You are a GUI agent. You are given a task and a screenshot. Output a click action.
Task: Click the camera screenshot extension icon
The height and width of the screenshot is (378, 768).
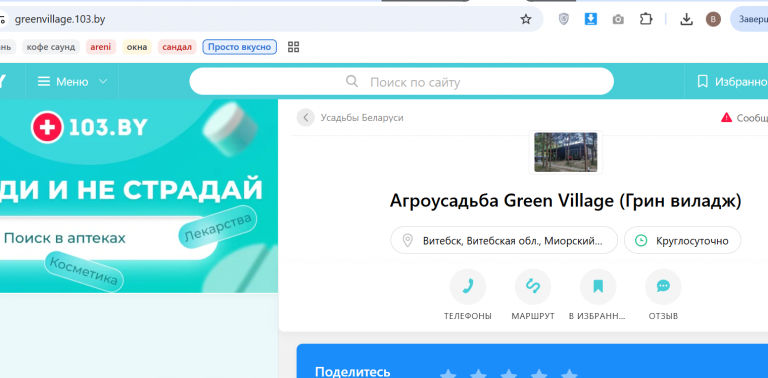(x=618, y=20)
